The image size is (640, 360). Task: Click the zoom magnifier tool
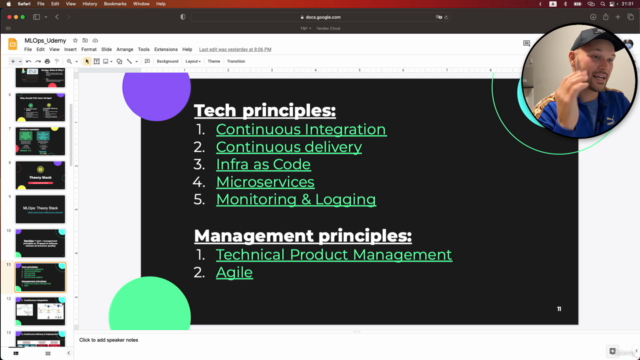click(x=69, y=61)
